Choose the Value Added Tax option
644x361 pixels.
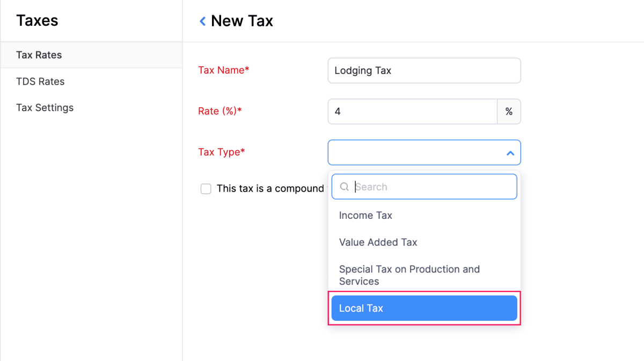point(424,242)
